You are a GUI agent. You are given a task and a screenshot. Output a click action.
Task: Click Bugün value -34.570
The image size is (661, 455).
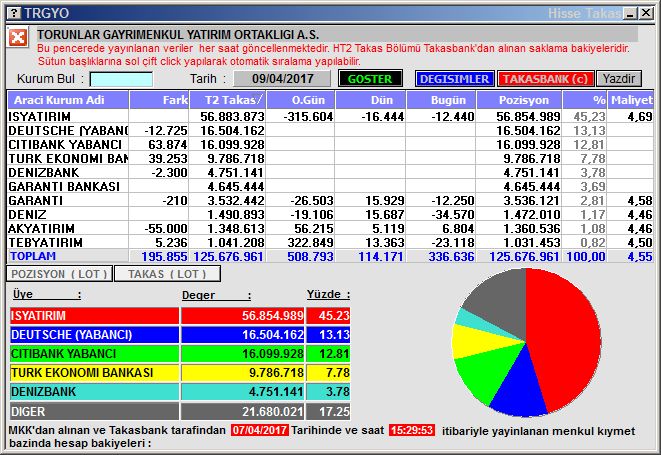(x=453, y=214)
